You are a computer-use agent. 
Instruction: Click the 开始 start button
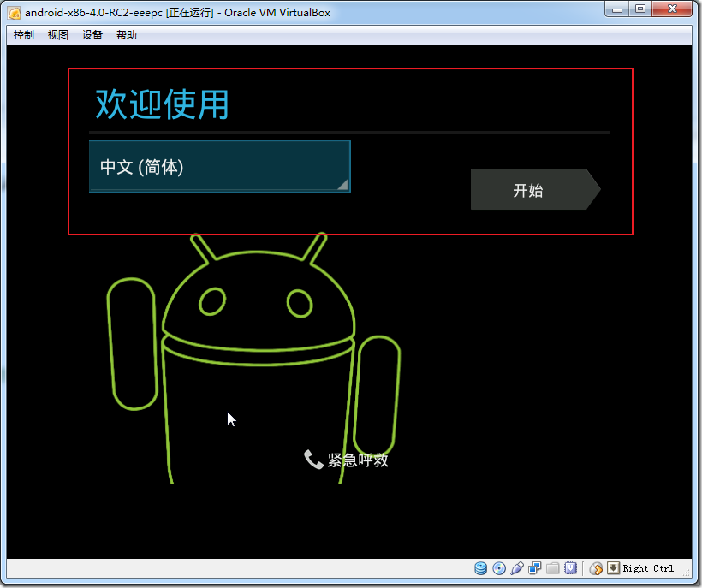(x=535, y=189)
